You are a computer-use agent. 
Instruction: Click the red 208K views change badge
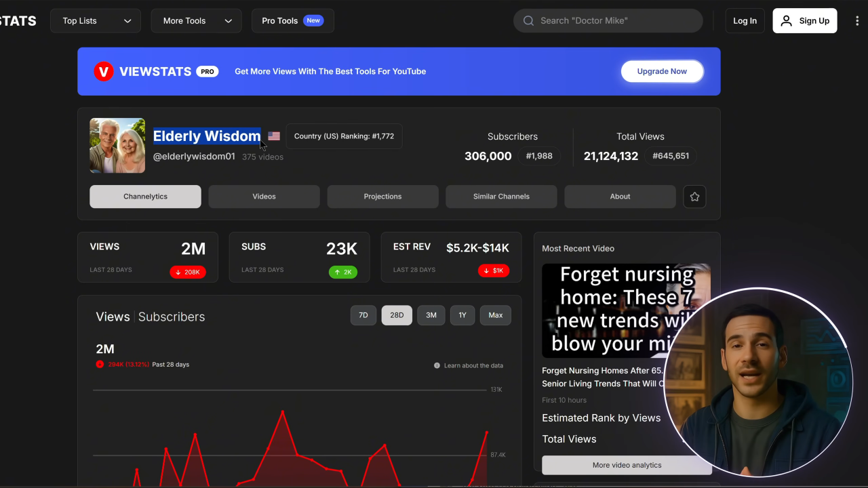point(188,272)
